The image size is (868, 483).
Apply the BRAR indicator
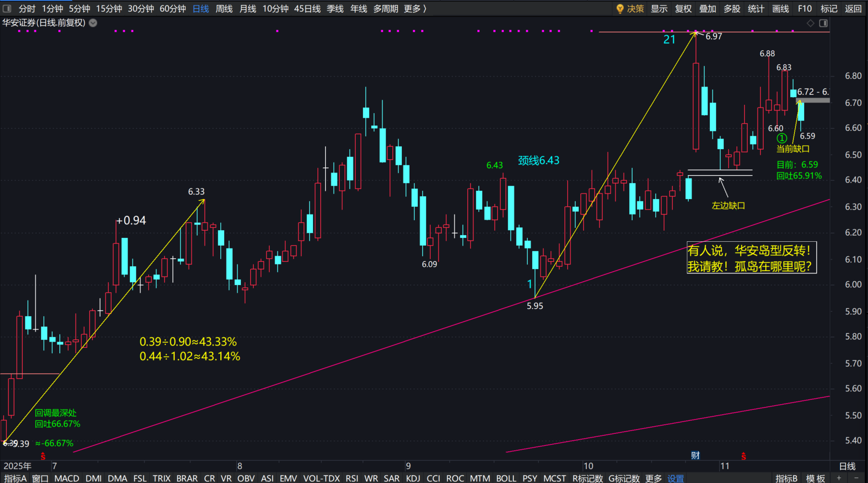tap(187, 478)
